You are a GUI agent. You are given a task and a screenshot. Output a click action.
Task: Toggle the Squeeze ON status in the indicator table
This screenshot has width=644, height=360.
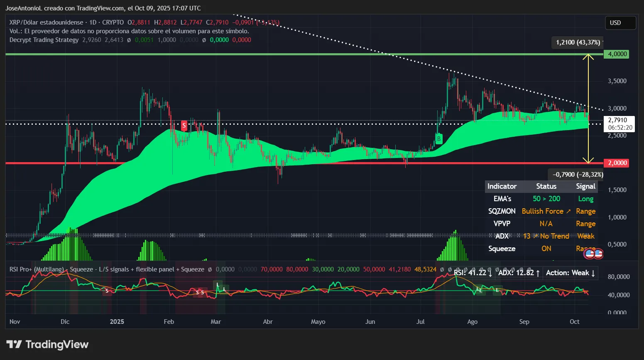click(546, 249)
